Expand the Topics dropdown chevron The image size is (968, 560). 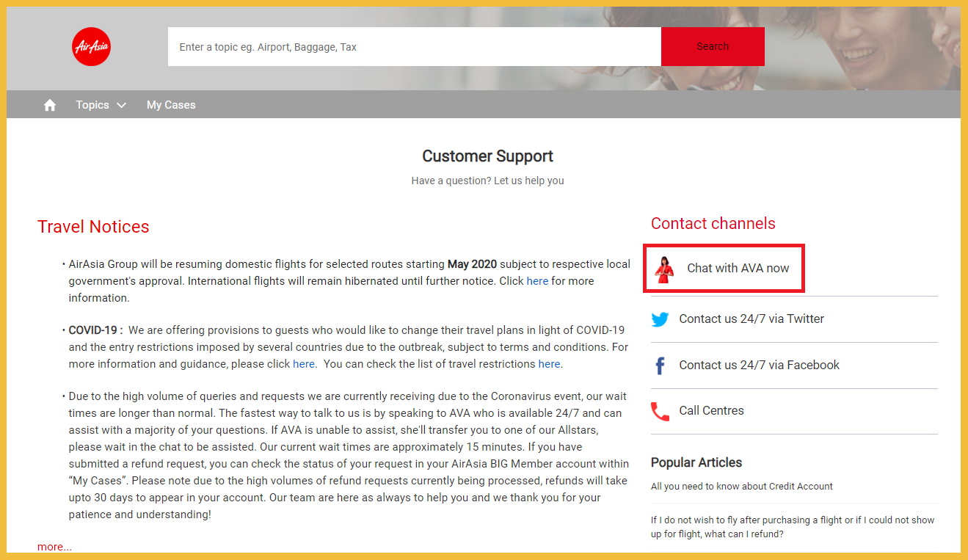coord(121,105)
